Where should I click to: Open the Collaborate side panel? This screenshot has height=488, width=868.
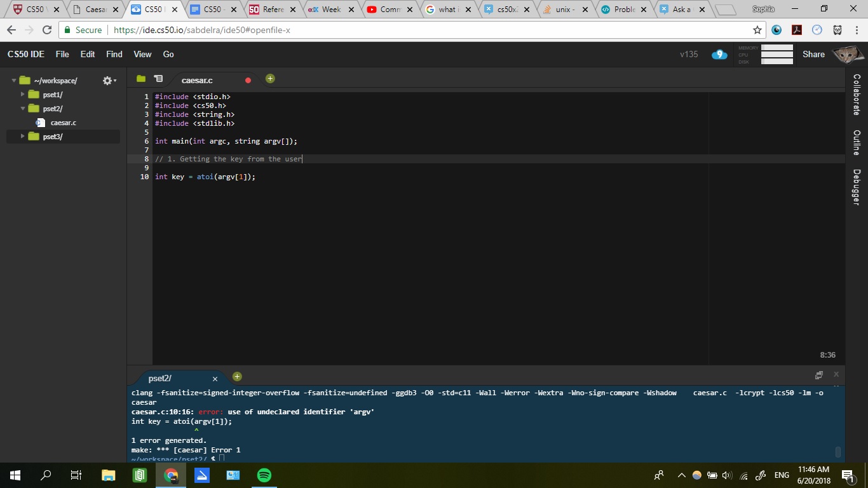click(857, 94)
